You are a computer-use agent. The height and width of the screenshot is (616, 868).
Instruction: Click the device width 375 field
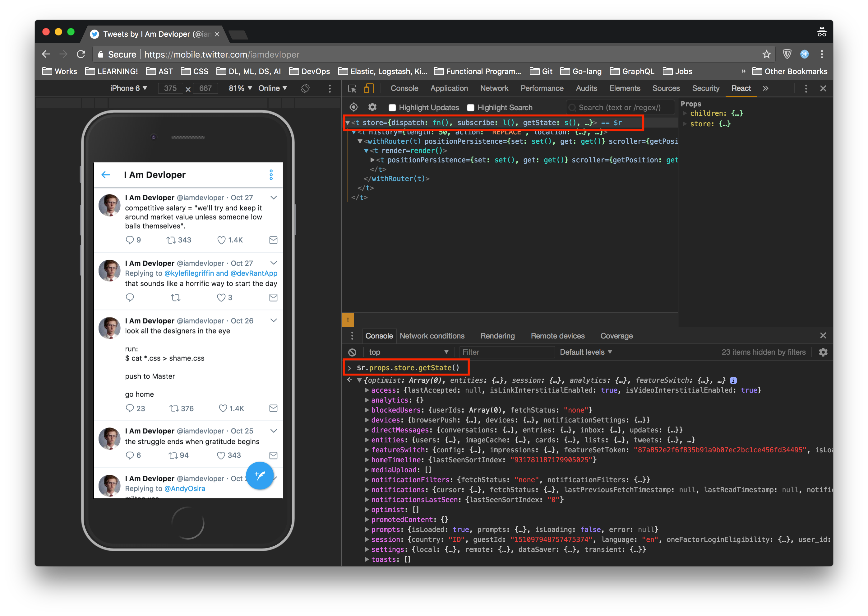[170, 88]
